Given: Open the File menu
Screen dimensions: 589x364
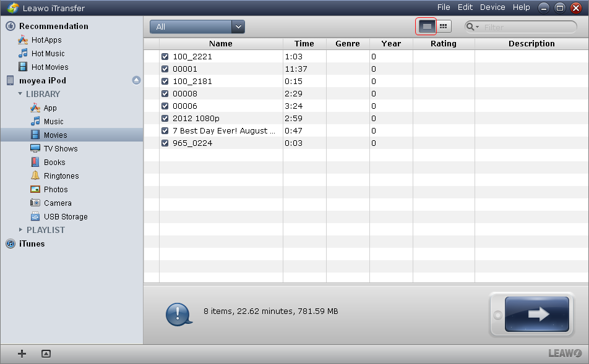Looking at the screenshot, I should 444,7.
